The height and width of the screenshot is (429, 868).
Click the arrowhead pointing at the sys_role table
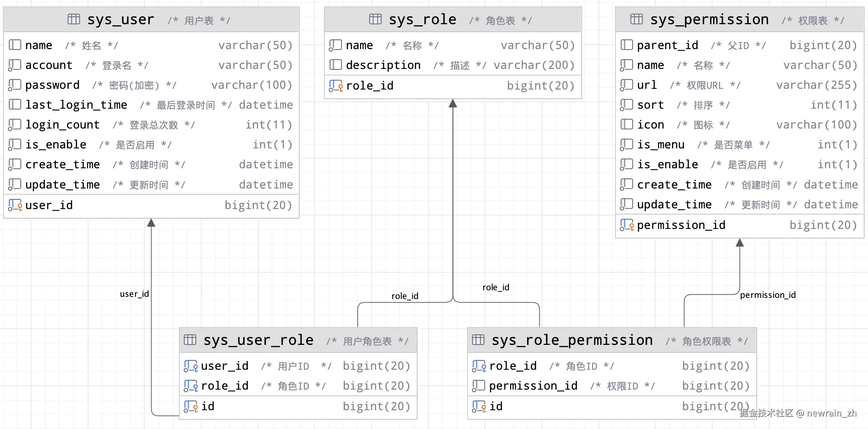pyautogui.click(x=453, y=104)
